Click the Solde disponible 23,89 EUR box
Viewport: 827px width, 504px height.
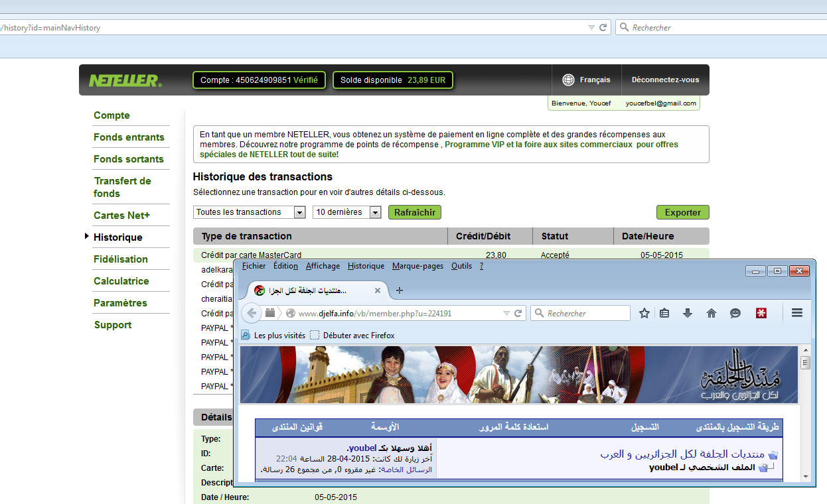point(393,80)
